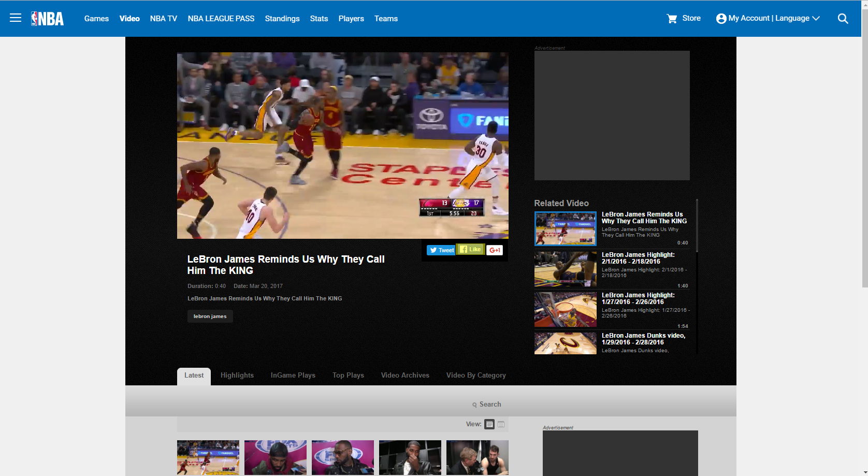Viewport: 868px width, 476px height.
Task: Select the Latest tab
Action: click(194, 376)
